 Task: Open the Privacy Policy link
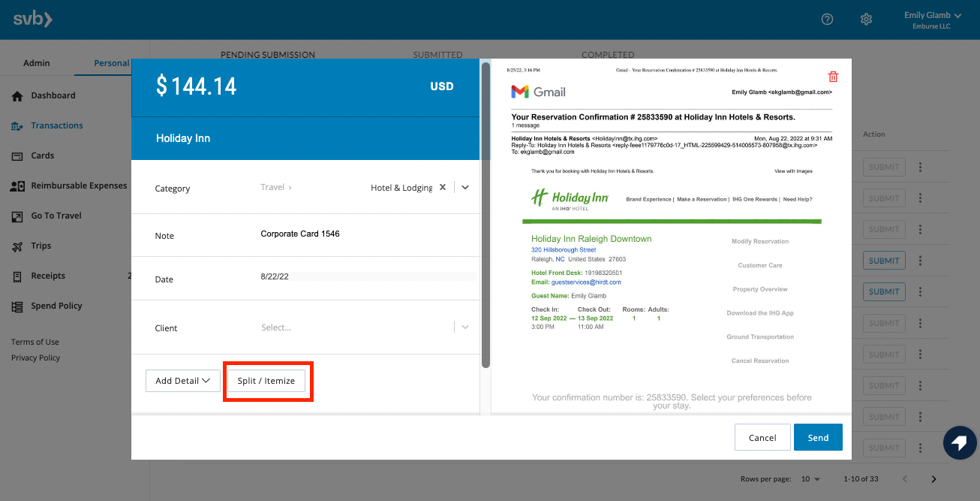point(36,358)
